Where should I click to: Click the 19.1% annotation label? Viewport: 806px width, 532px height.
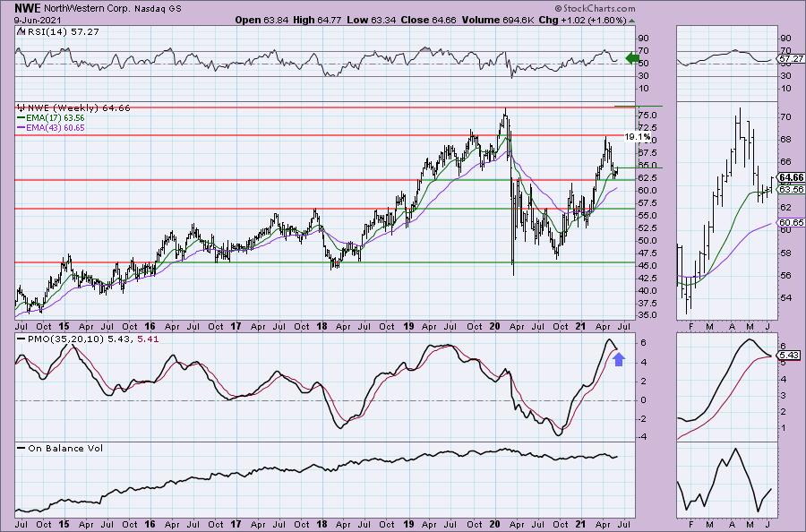638,137
